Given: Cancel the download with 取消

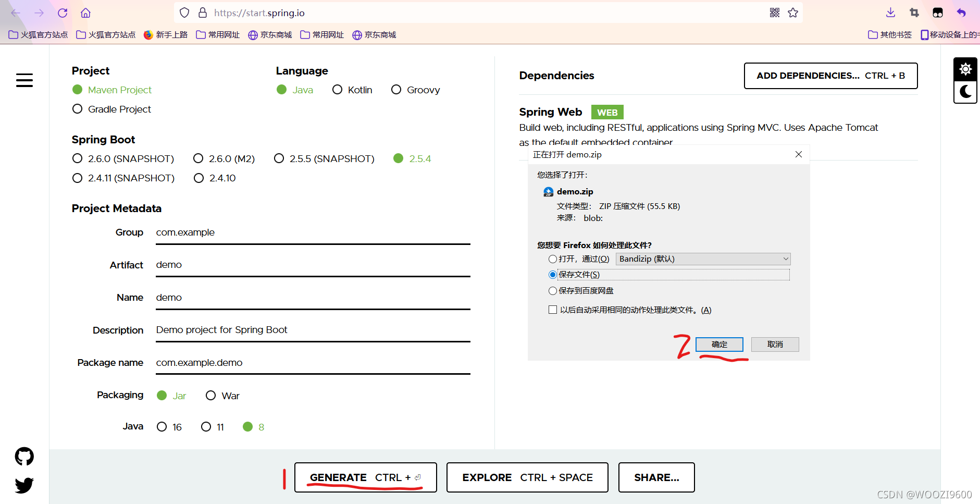Looking at the screenshot, I should point(775,345).
